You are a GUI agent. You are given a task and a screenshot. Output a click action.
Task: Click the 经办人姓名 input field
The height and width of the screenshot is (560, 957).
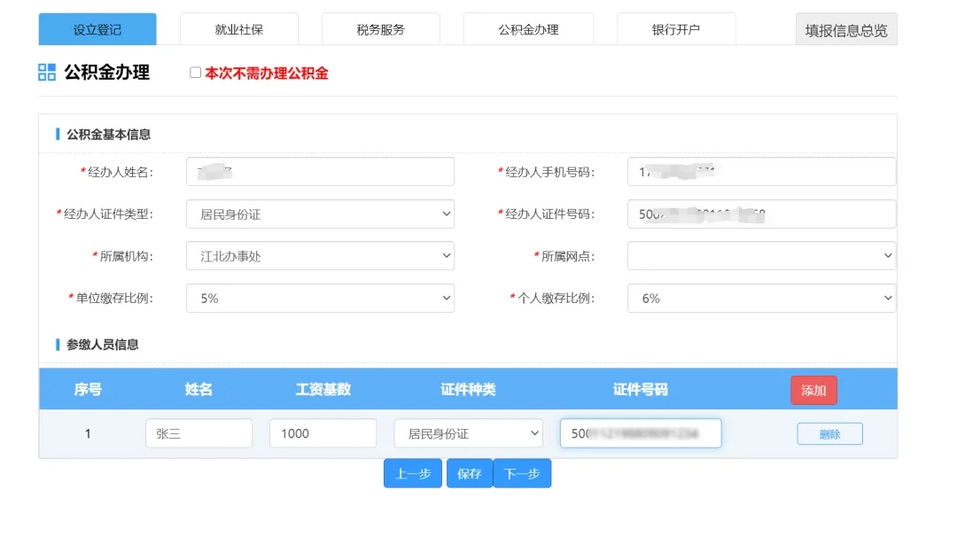pos(320,172)
